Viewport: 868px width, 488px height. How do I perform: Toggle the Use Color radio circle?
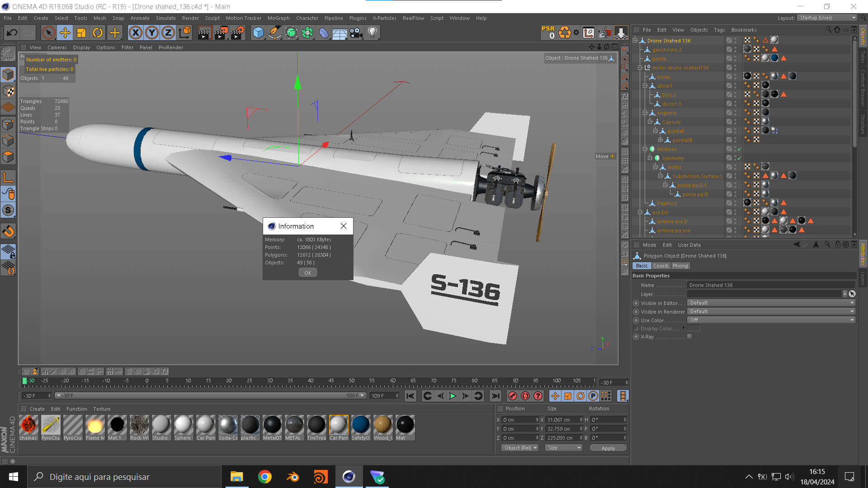636,320
